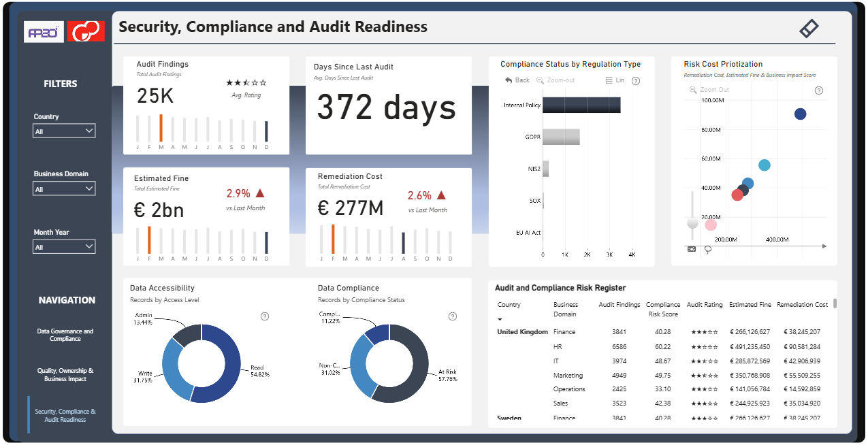
Task: Click Zoom-out in the Compliance Status chart
Action: pyautogui.click(x=556, y=80)
